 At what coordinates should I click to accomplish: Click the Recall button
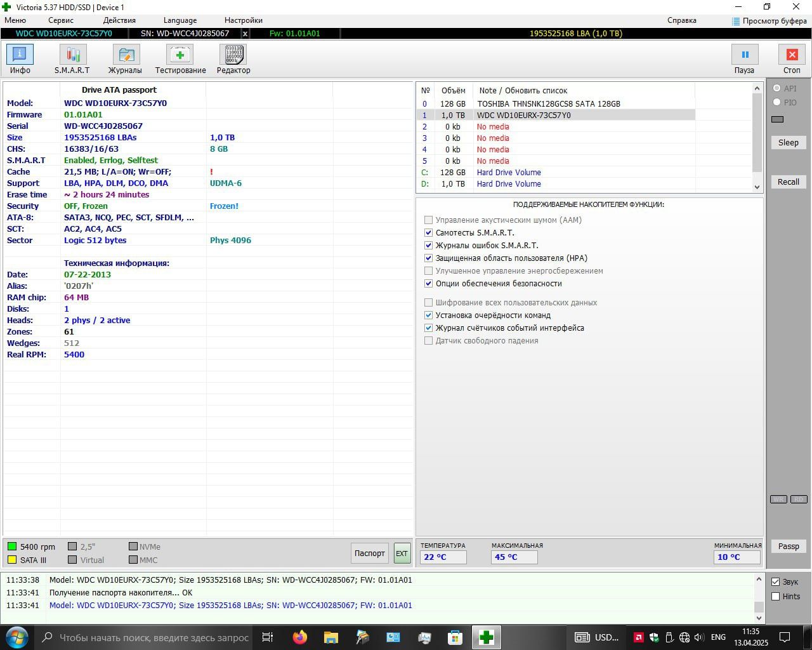point(789,182)
